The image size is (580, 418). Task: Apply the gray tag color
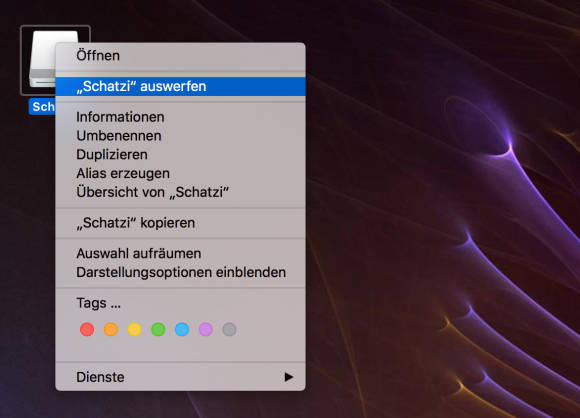[x=229, y=329]
